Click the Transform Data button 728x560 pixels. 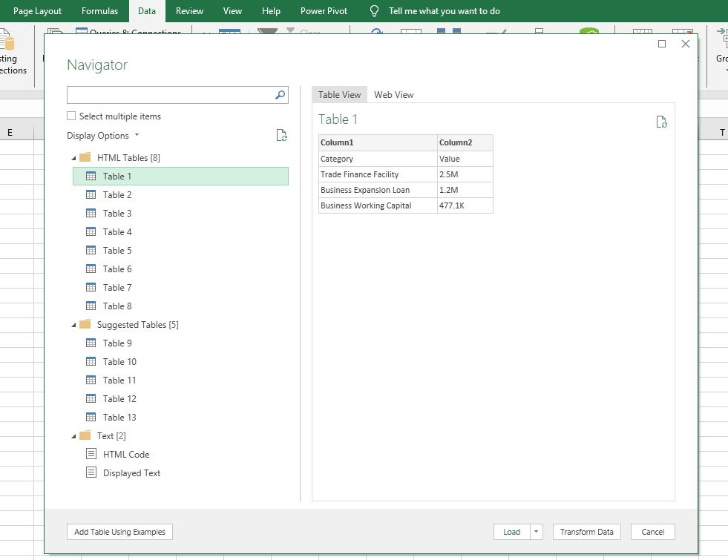[586, 532]
